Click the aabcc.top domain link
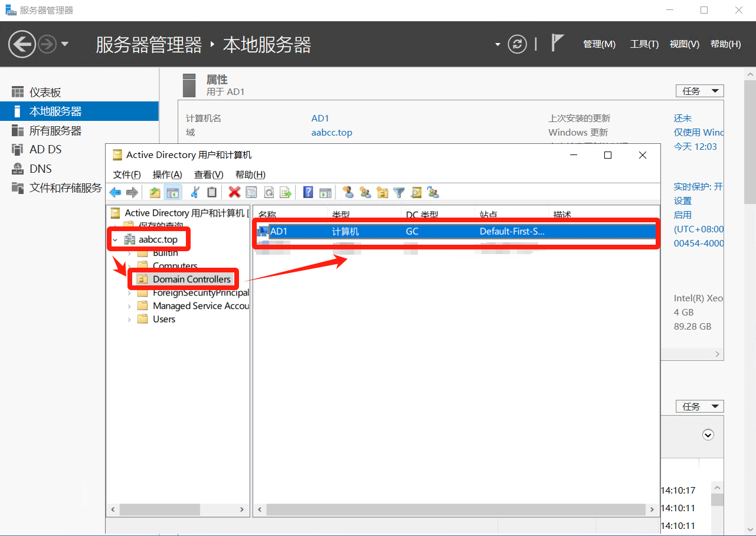Viewport: 756px width, 536px height. point(332,133)
